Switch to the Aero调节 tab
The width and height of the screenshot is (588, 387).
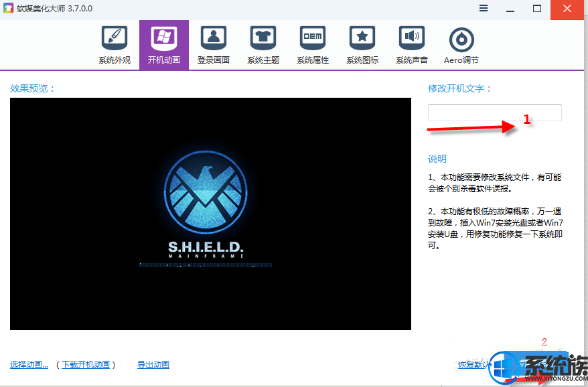(461, 45)
